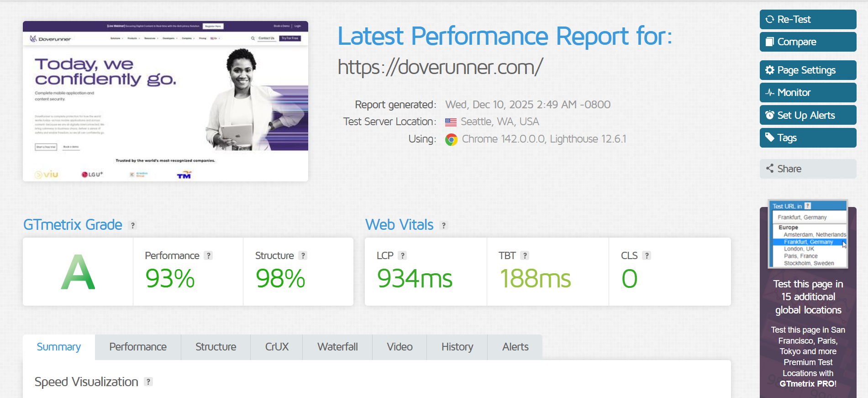Viewport: 868px width, 398px height.
Task: Click the Monitor button
Action: point(808,92)
